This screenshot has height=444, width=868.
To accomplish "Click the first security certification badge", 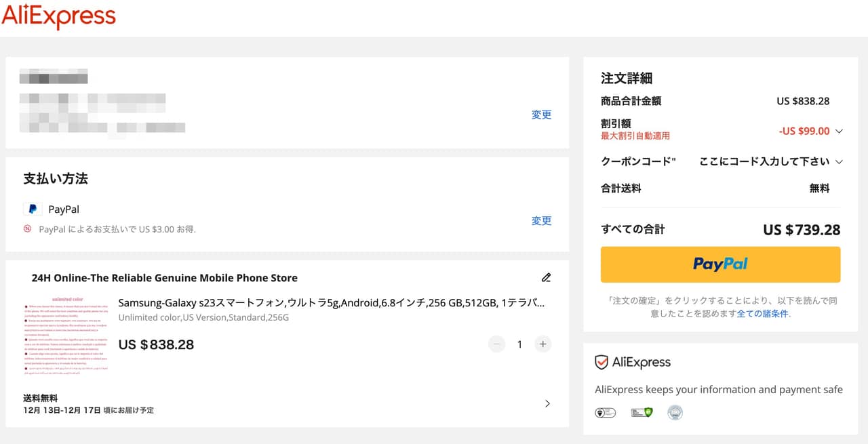I will [x=605, y=412].
